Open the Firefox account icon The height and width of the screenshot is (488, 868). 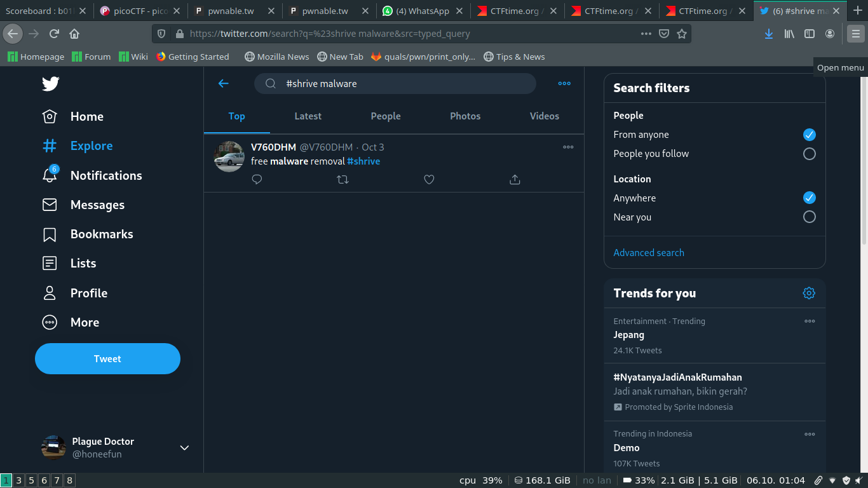[x=830, y=34]
